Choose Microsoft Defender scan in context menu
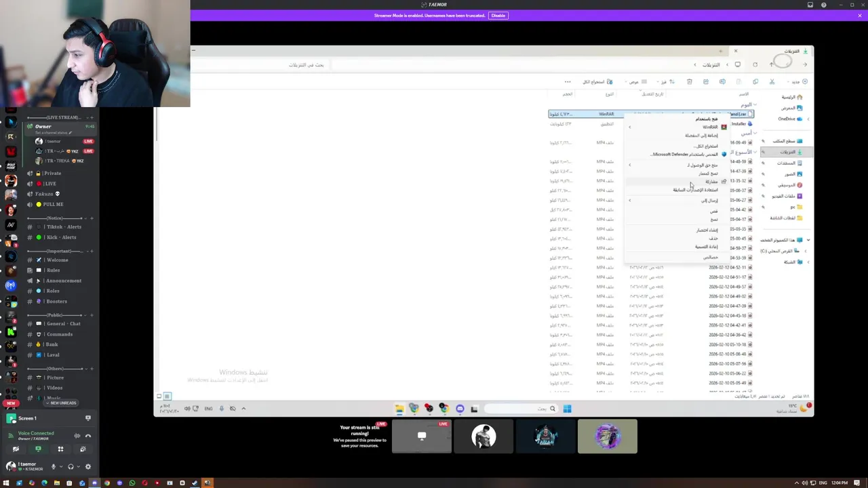Viewport: 868px width, 488px height. [678, 155]
